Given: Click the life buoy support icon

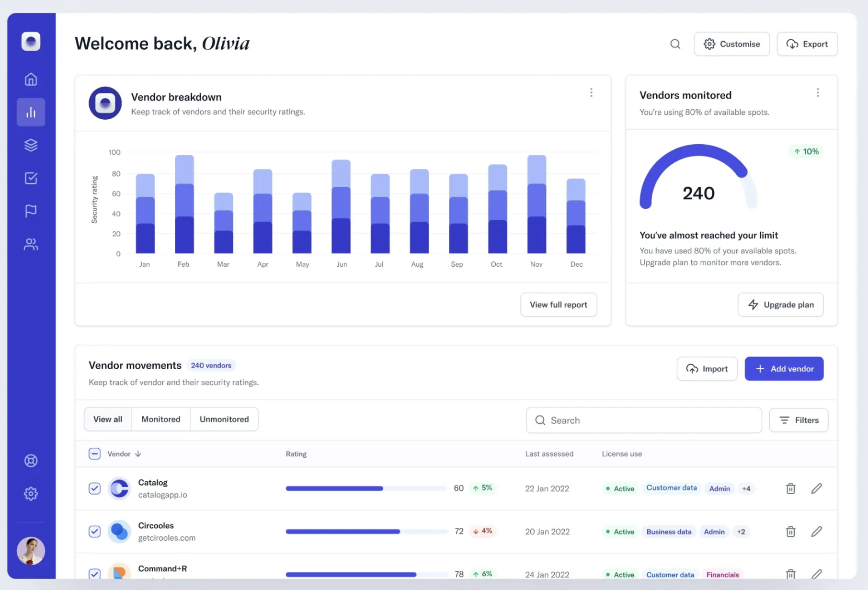Looking at the screenshot, I should point(31,461).
